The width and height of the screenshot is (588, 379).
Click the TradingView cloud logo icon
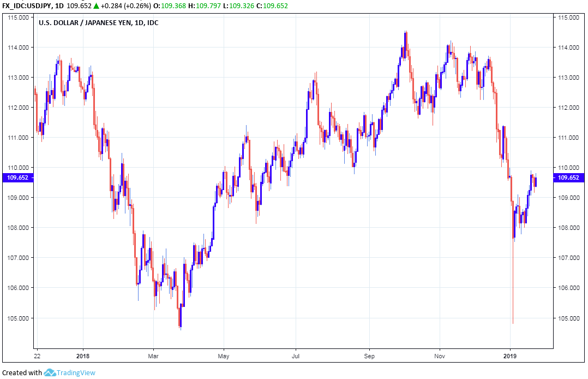[x=50, y=372]
